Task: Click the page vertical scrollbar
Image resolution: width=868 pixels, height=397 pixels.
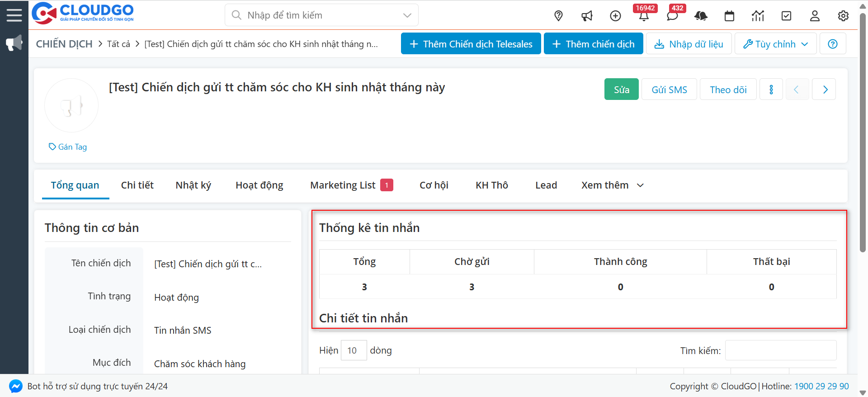Action: tap(863, 136)
